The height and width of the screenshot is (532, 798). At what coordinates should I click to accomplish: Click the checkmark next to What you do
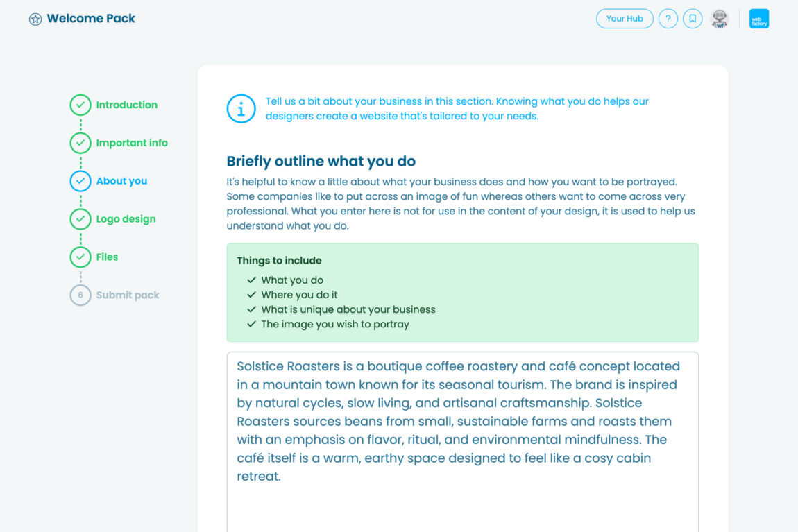pyautogui.click(x=251, y=280)
